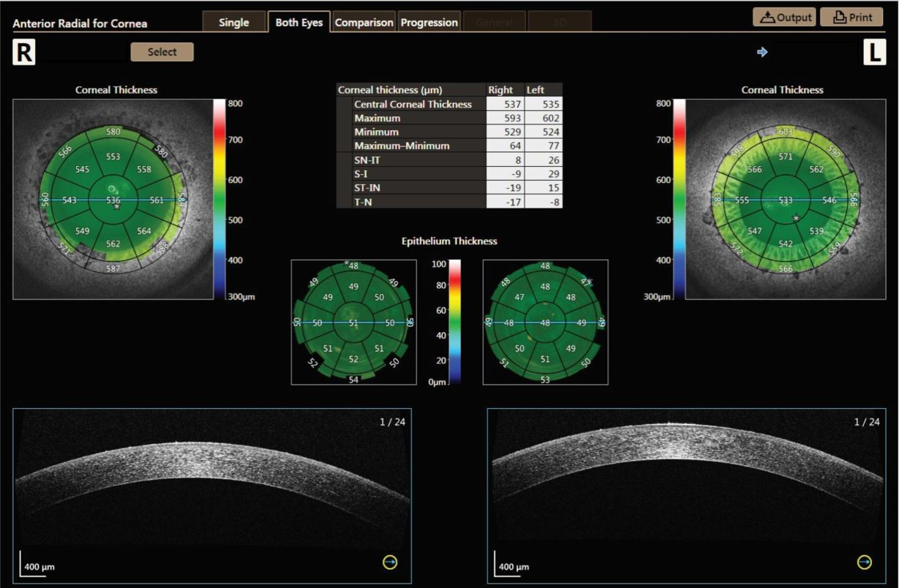This screenshot has height=588, width=899.
Task: Click the left eye OCT B-scan image
Action: [686, 496]
